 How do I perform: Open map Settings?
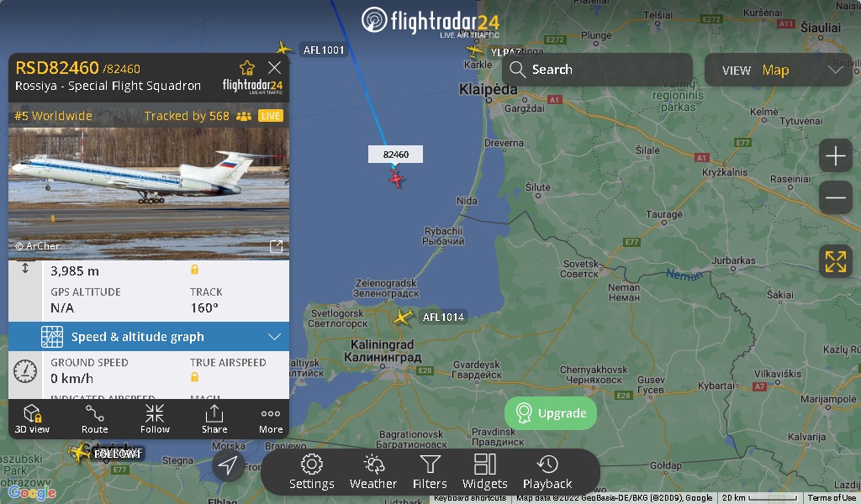(311, 471)
